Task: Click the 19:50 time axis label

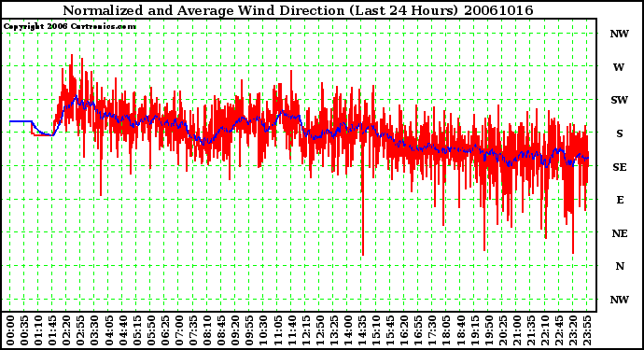Action: point(488,330)
